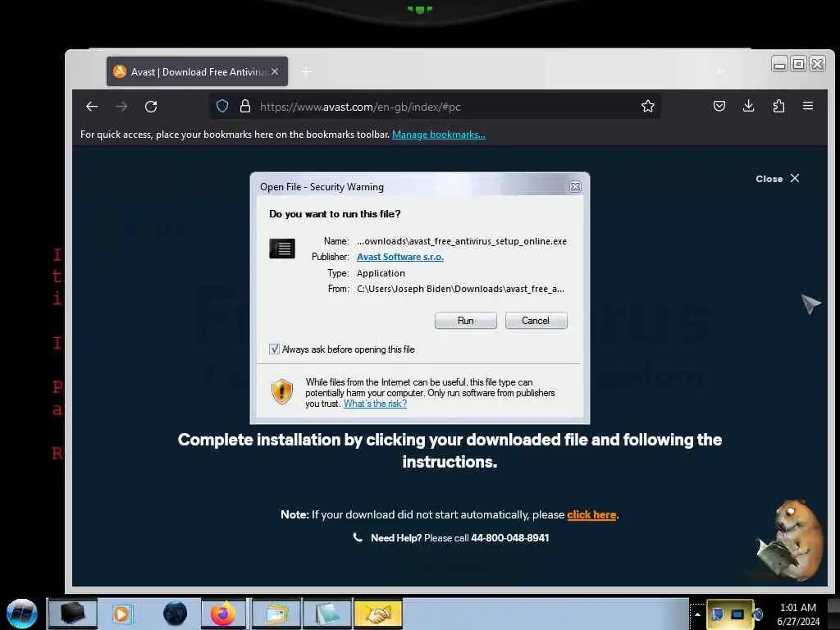The width and height of the screenshot is (840, 630).
Task: Click the Do you want to run this file? heading
Action: click(x=335, y=214)
